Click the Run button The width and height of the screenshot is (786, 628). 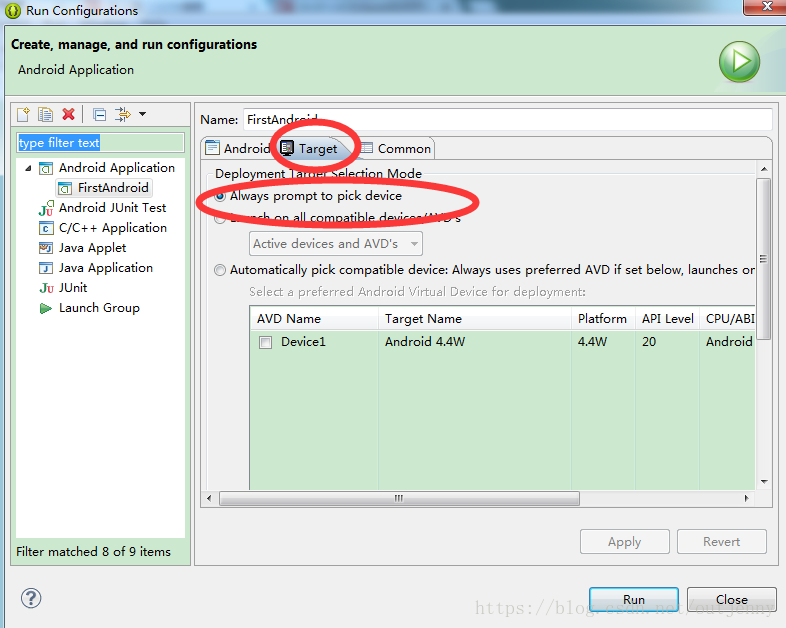click(x=634, y=599)
